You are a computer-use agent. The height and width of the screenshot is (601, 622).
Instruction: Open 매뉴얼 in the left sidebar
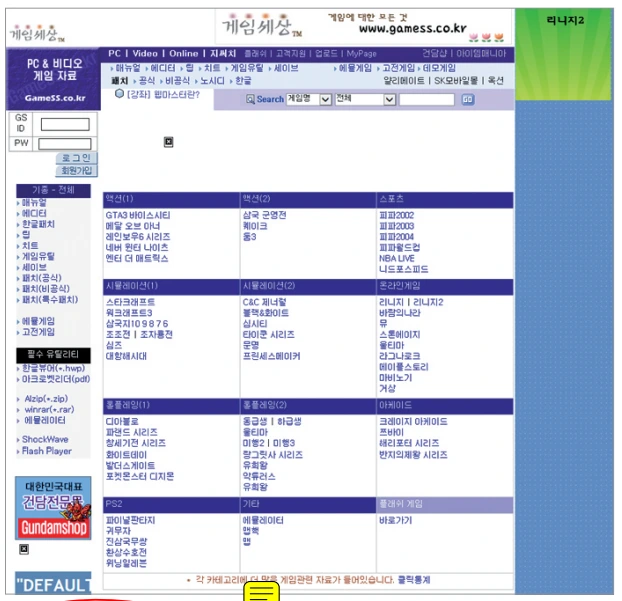click(34, 203)
